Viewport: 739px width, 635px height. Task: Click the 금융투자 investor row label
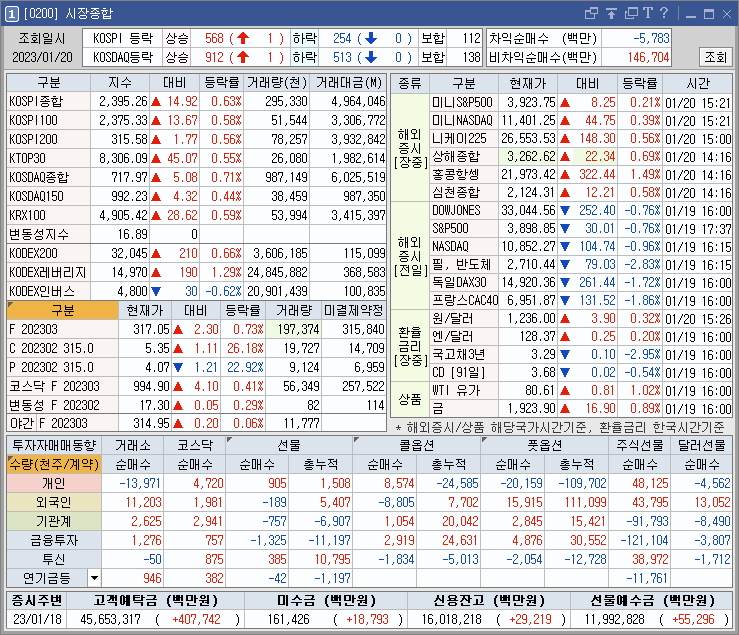[54, 540]
